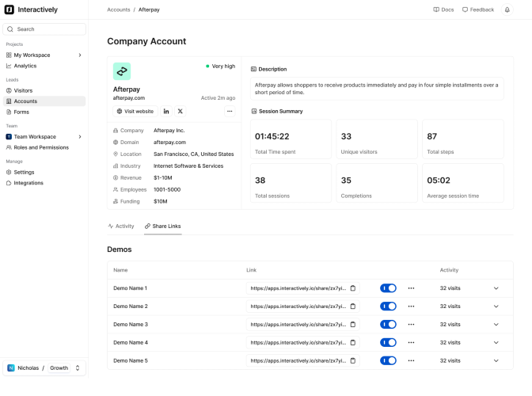The width and height of the screenshot is (532, 396).
Task: Expand My Workspace chevron
Action: click(x=80, y=55)
